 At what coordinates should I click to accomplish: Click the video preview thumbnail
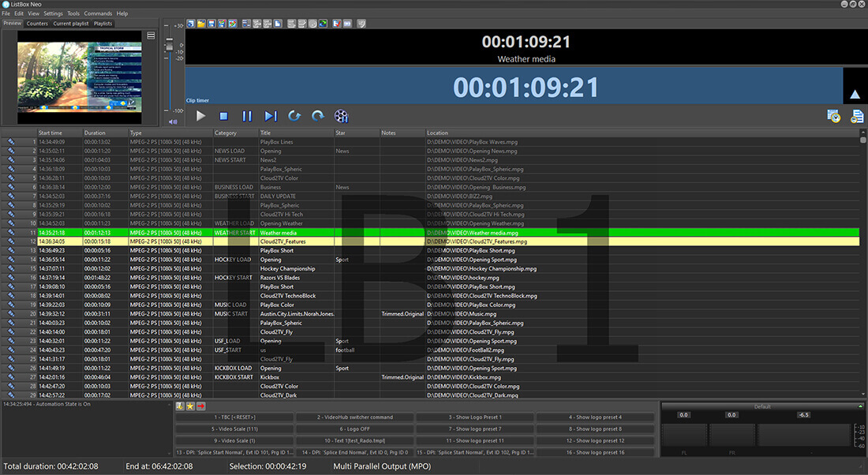[x=80, y=77]
